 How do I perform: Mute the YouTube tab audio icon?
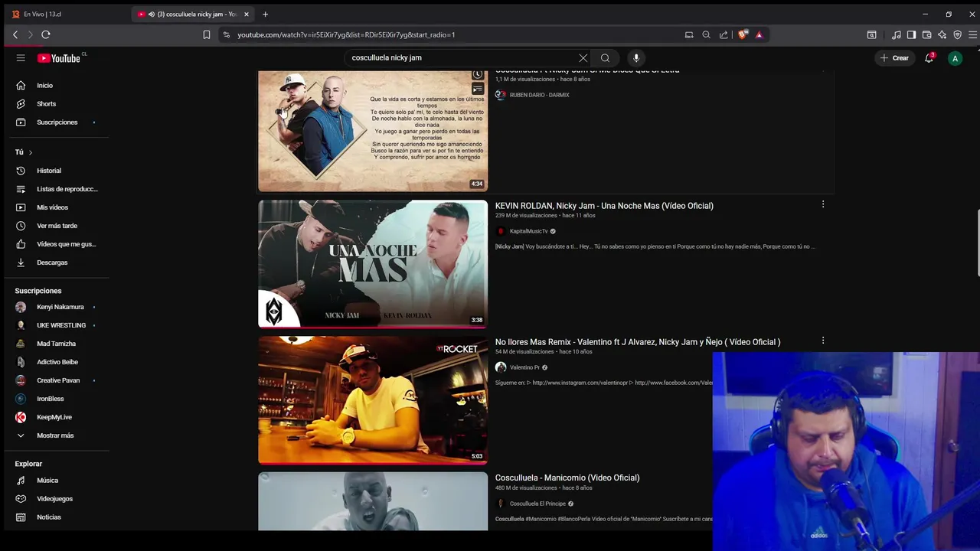pyautogui.click(x=152, y=14)
